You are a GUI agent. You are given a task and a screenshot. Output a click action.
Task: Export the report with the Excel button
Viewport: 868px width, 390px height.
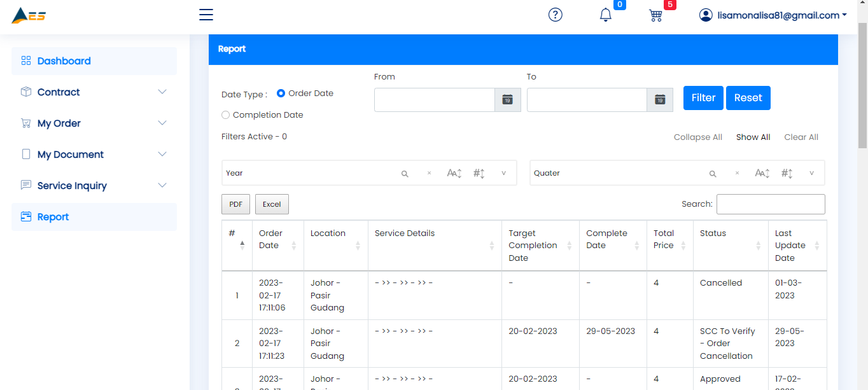[x=272, y=204]
